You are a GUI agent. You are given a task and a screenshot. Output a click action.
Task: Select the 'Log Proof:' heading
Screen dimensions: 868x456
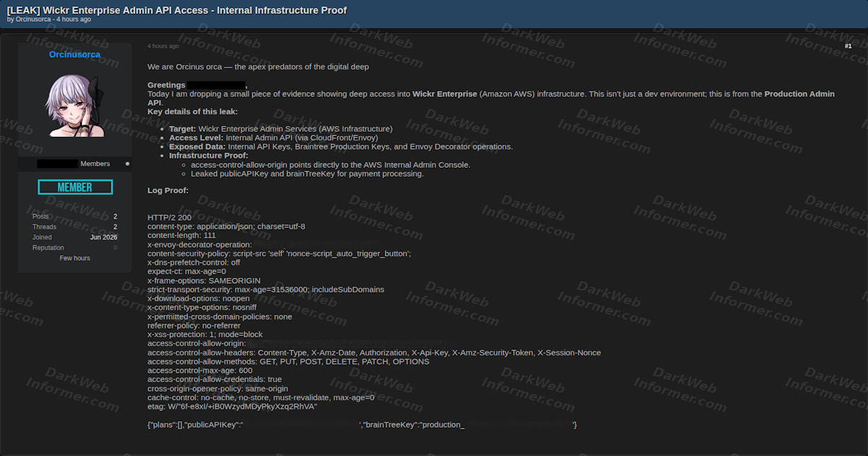[168, 190]
